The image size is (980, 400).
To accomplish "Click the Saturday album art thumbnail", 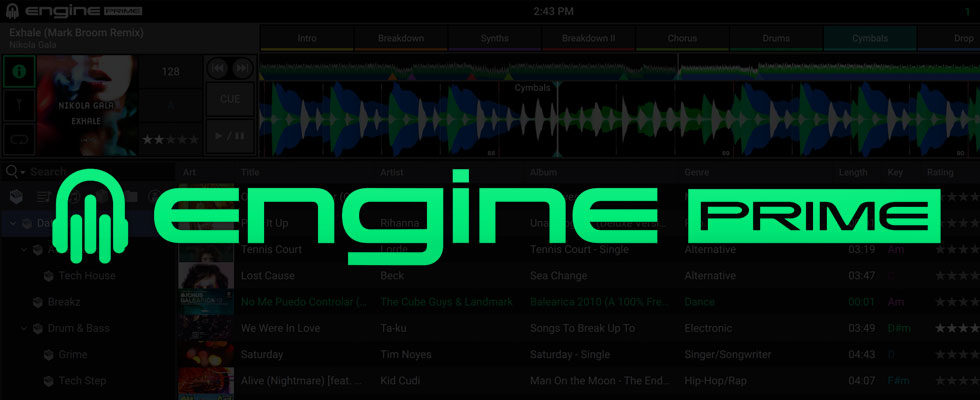I will pyautogui.click(x=206, y=354).
